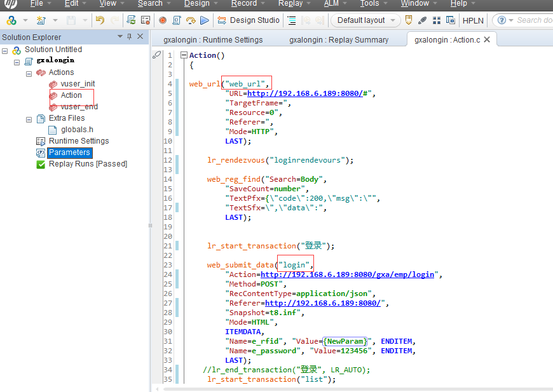553x392 pixels.
Task: Click the red Record button icon
Action: (163, 20)
